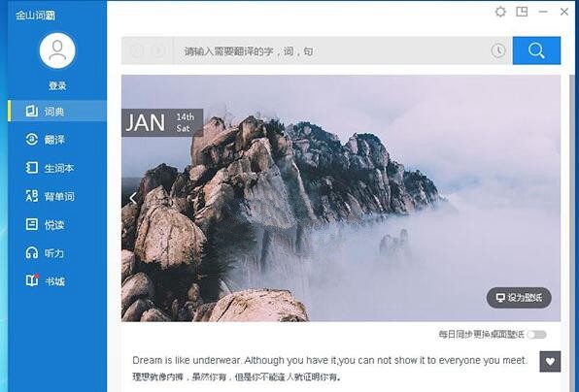Go forward with the search bar's right arrow

(157, 50)
